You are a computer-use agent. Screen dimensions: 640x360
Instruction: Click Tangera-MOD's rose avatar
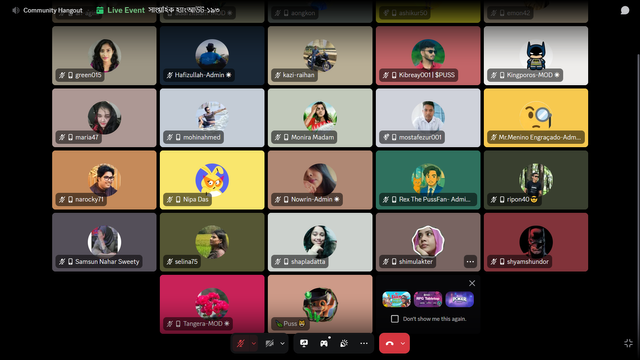212,304
